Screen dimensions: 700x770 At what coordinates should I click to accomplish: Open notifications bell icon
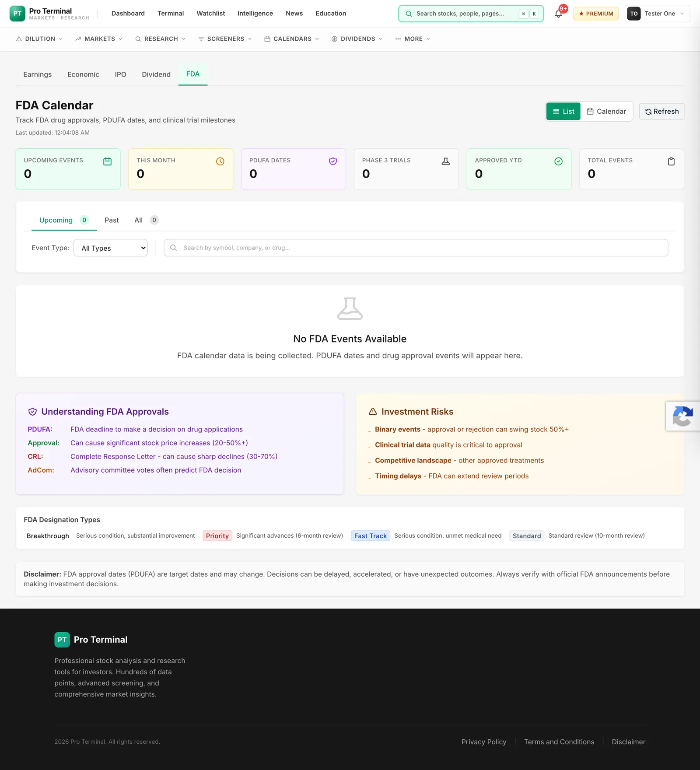tap(559, 14)
